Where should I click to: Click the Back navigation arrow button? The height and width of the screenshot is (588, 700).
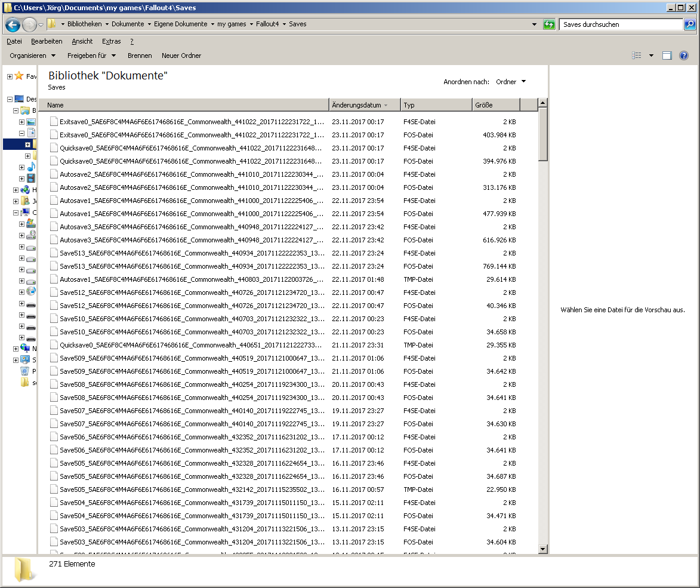pos(13,24)
